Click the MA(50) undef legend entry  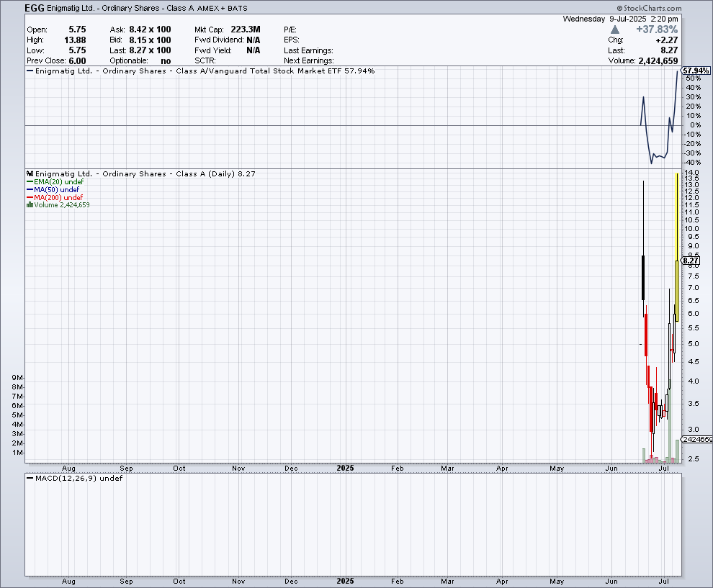[53, 189]
